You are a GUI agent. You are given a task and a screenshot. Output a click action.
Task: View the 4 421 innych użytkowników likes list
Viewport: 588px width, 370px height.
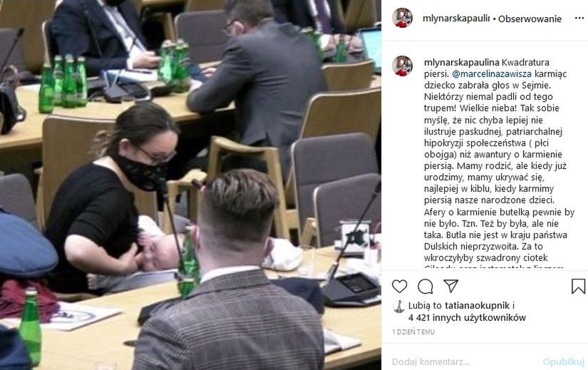(x=468, y=318)
